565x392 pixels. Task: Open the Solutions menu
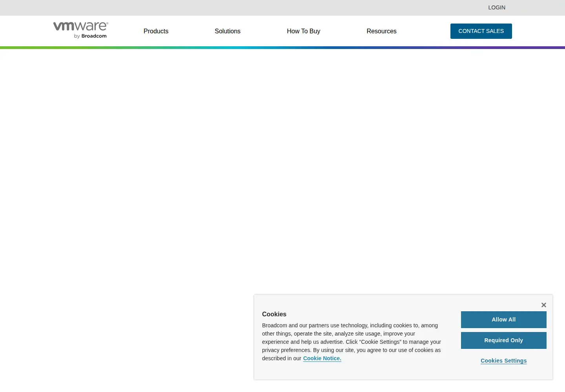pyautogui.click(x=228, y=31)
